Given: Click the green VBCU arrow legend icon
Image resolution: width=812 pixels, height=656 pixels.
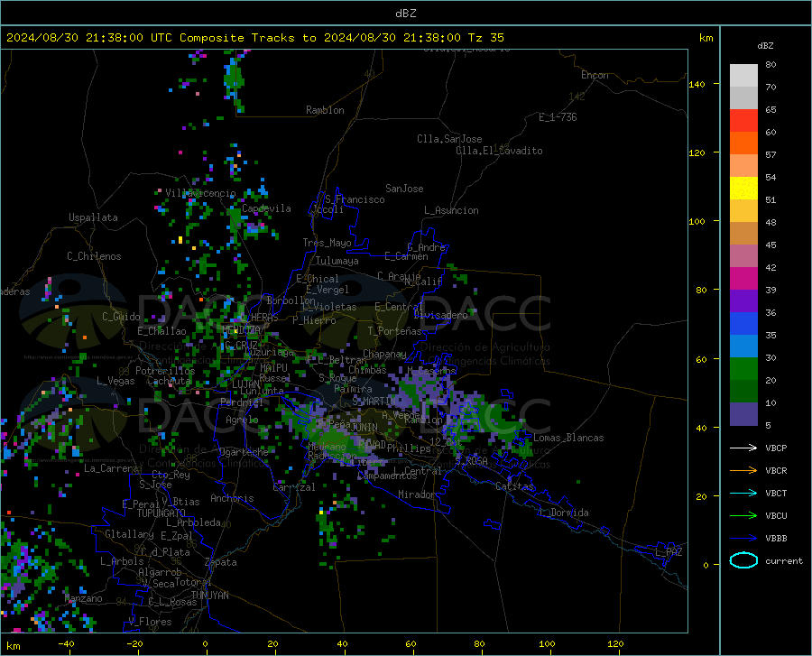Looking at the screenshot, I should [743, 516].
